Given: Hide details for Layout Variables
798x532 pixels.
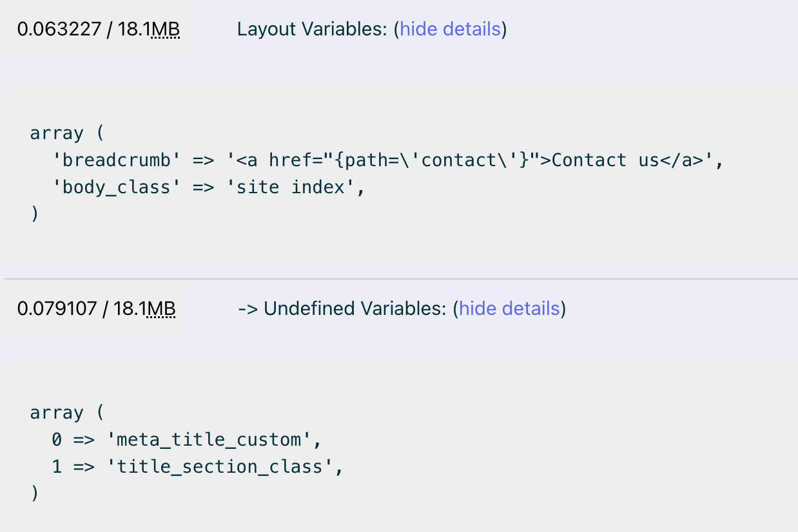Looking at the screenshot, I should coord(450,29).
